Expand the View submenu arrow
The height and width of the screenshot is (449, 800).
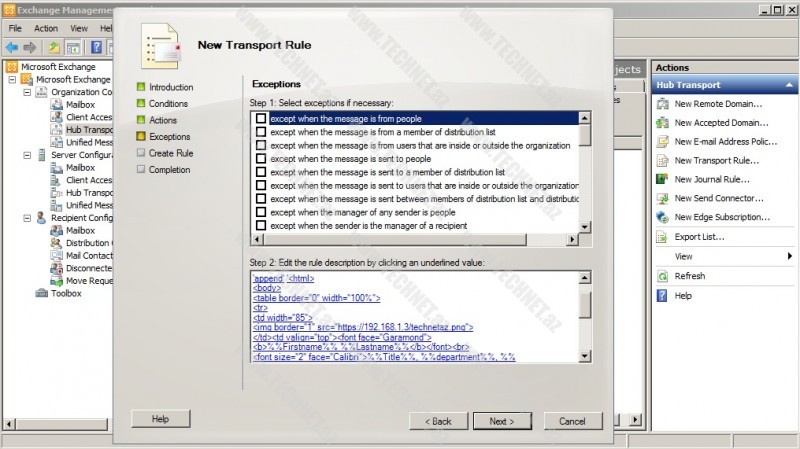(790, 256)
